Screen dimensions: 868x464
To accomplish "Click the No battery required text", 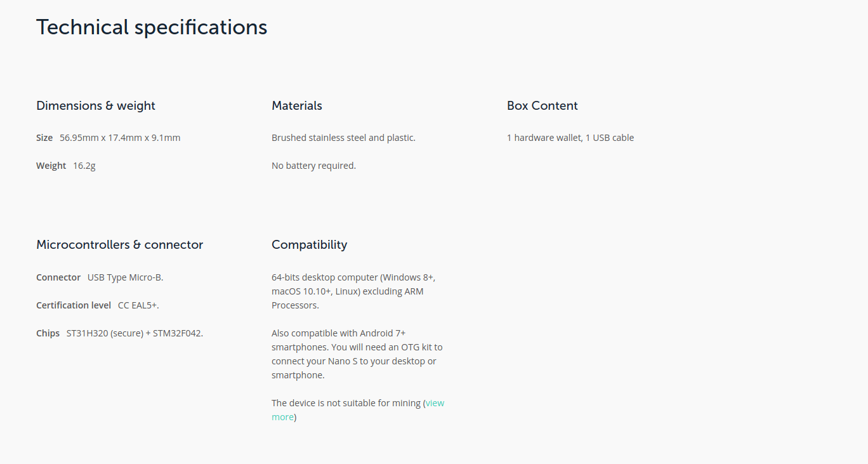I will [x=313, y=166].
